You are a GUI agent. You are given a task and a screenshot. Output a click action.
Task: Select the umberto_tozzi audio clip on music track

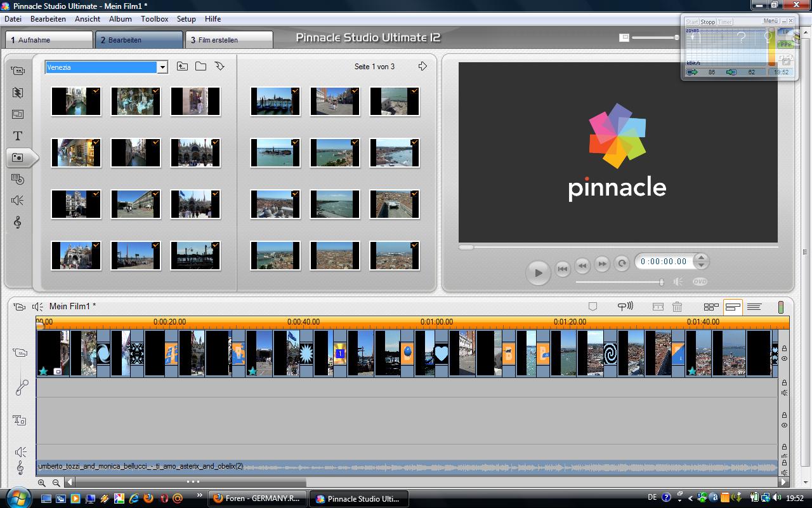coord(407,467)
